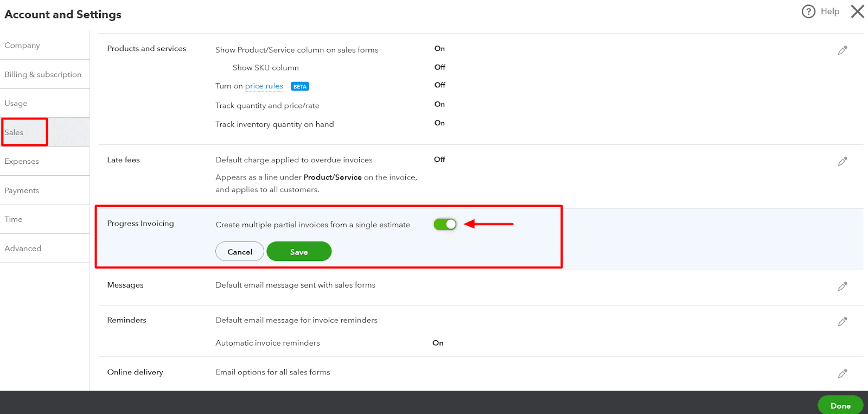This screenshot has width=868, height=414.
Task: Click the 'Online delivery' heading
Action: (135, 372)
